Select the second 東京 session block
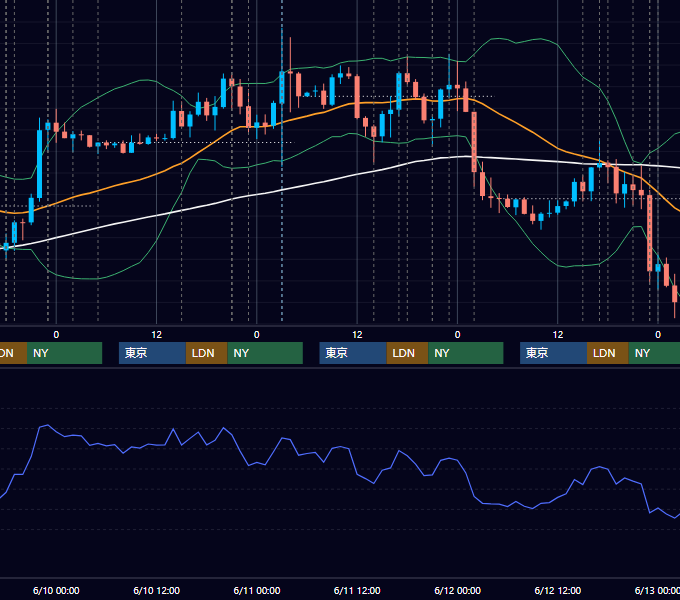Image resolution: width=680 pixels, height=600 pixels. (353, 353)
